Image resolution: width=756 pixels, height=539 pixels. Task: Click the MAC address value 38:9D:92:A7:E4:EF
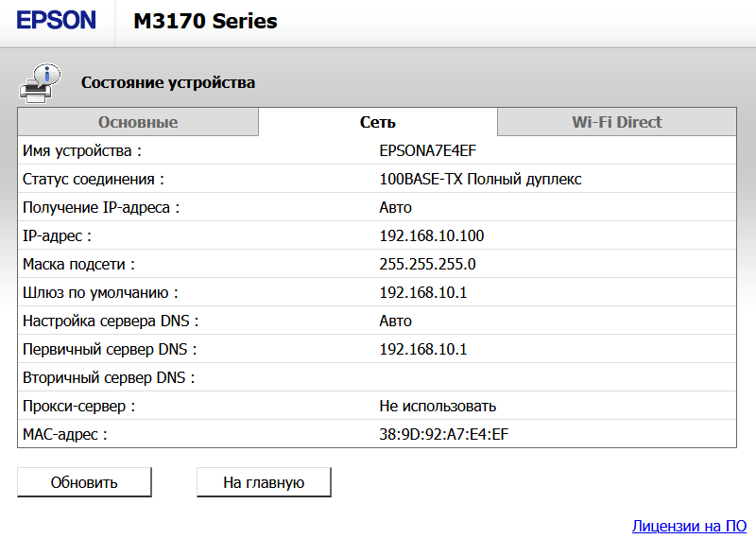[445, 435]
